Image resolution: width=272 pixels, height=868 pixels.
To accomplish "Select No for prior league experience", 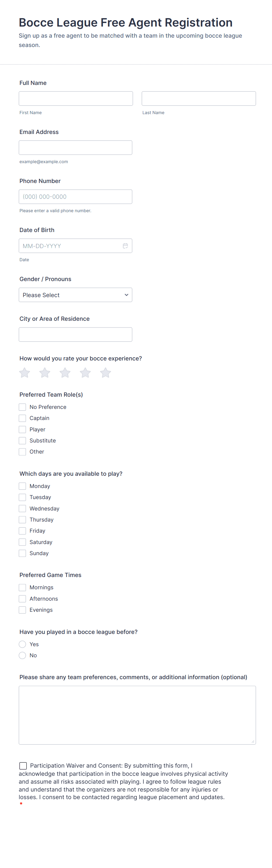I will tap(22, 655).
